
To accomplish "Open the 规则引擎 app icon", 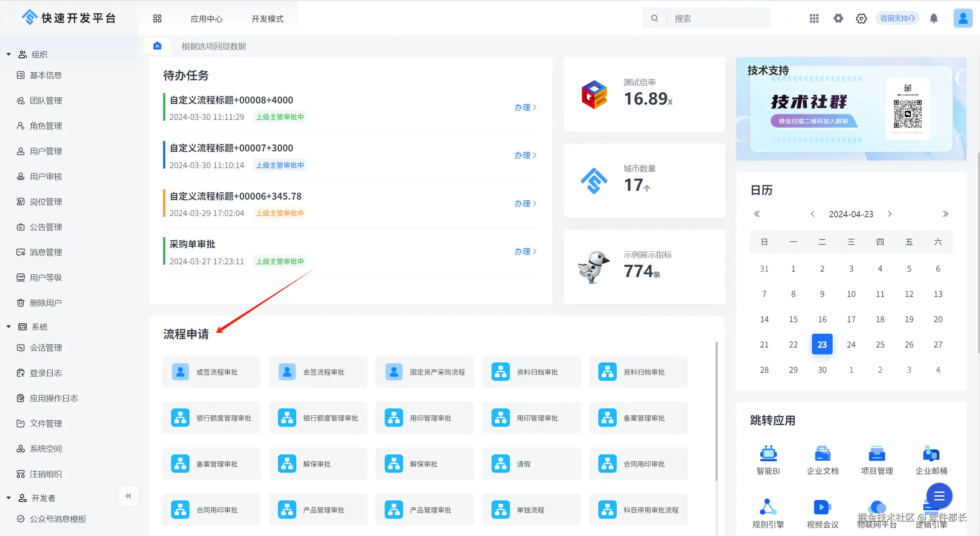I will (768, 508).
